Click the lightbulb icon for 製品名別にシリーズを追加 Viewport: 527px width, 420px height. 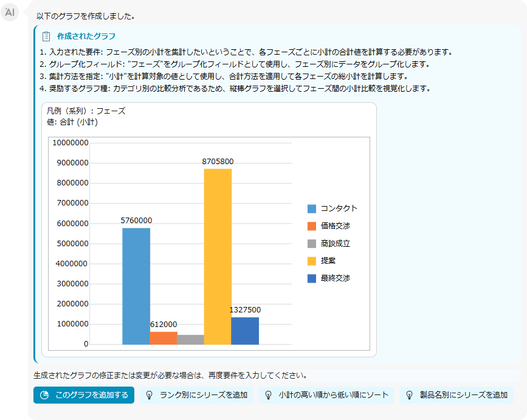click(x=409, y=395)
